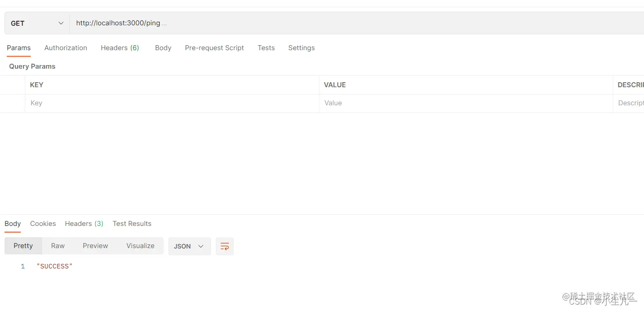644x310 pixels.
Task: Select the Visualize view button
Action: click(140, 246)
